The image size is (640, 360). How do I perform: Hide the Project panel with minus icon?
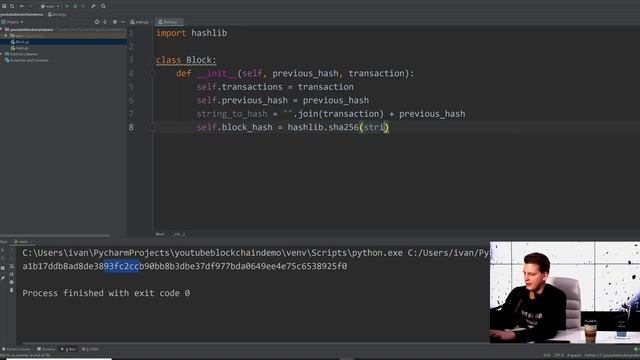tap(123, 22)
